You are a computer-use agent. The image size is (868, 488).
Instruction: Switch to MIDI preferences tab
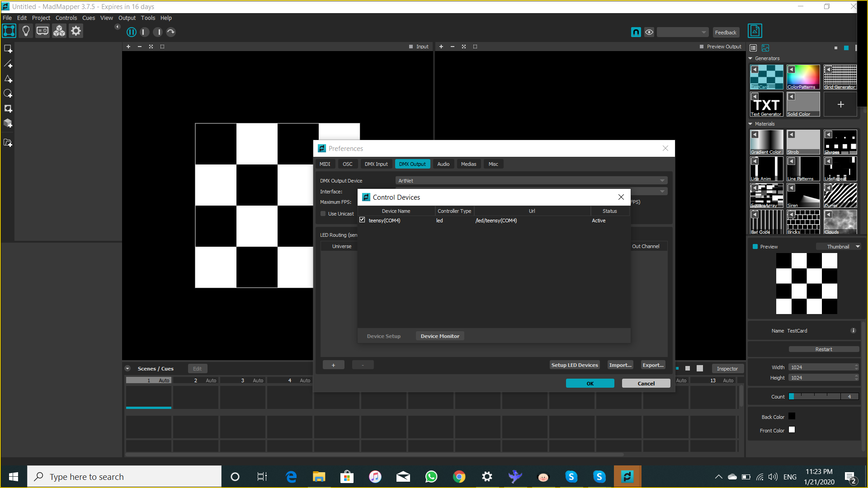click(x=325, y=164)
